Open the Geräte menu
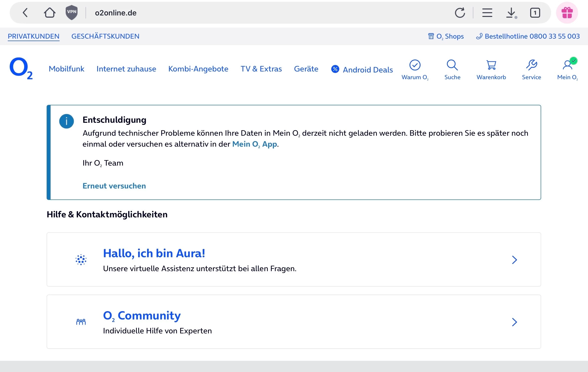The image size is (588, 372). pos(306,69)
